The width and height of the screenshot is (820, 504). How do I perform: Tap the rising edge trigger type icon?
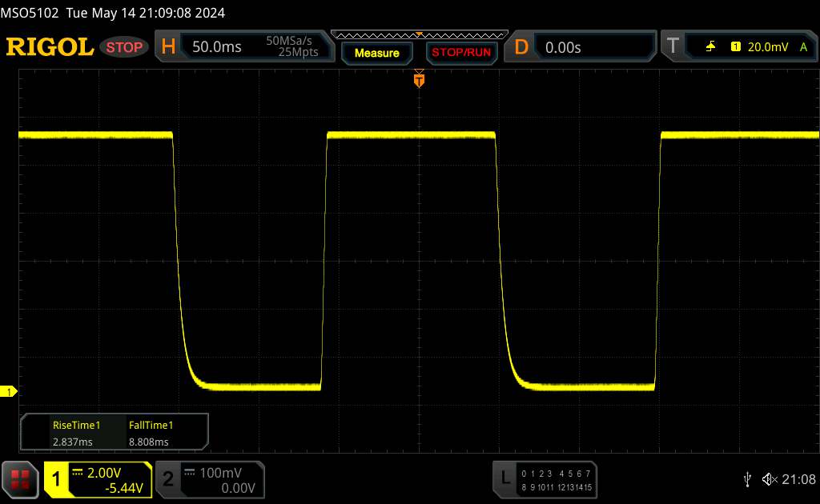tap(710, 47)
